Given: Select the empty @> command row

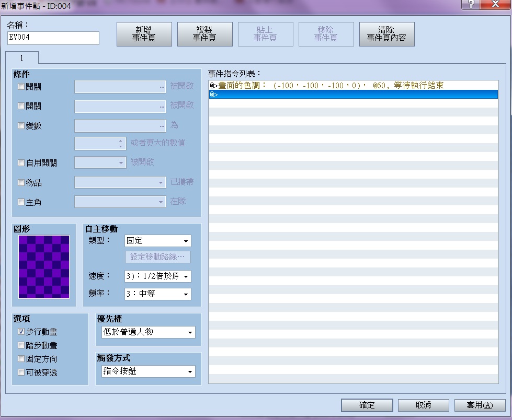Looking at the screenshot, I should 354,94.
